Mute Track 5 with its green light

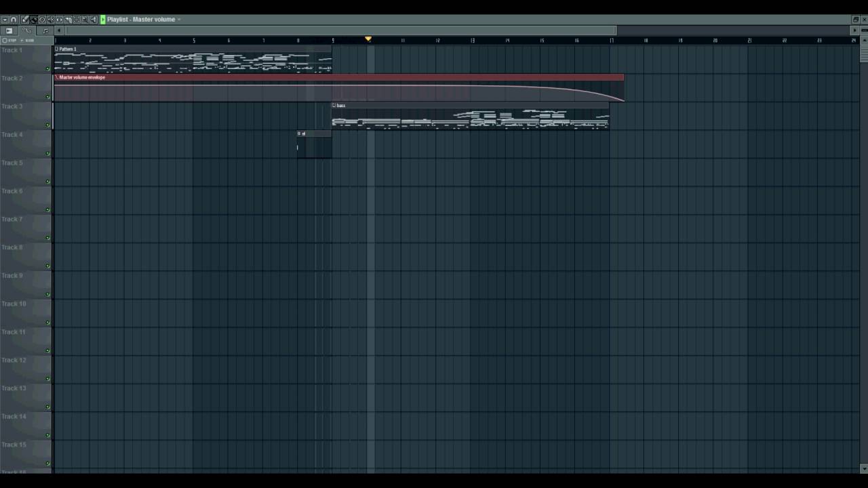click(47, 181)
